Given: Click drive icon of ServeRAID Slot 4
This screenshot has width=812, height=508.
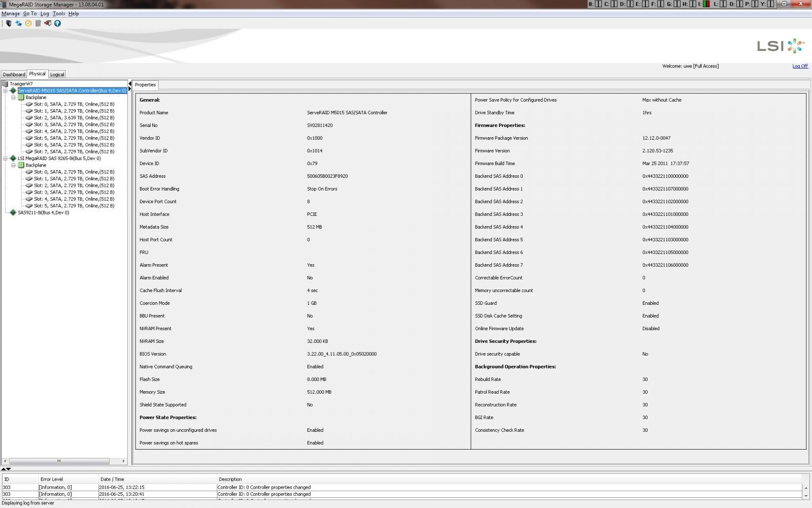Looking at the screenshot, I should (29, 131).
